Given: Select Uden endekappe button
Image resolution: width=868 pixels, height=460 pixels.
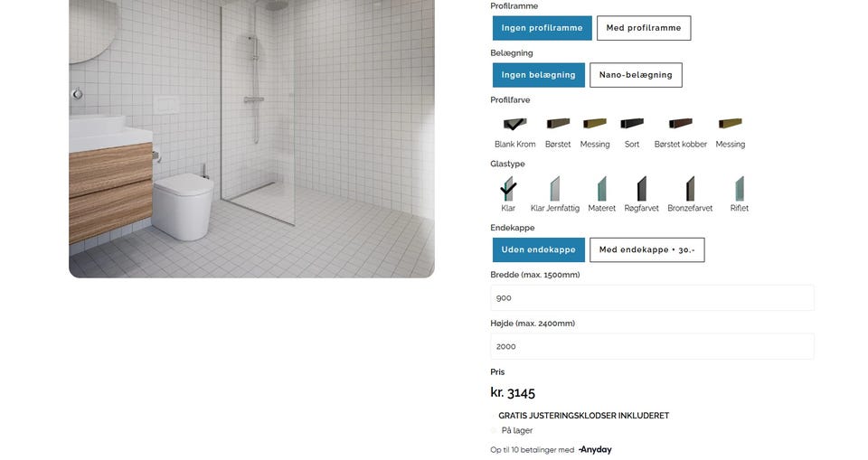Looking at the screenshot, I should coord(539,249).
